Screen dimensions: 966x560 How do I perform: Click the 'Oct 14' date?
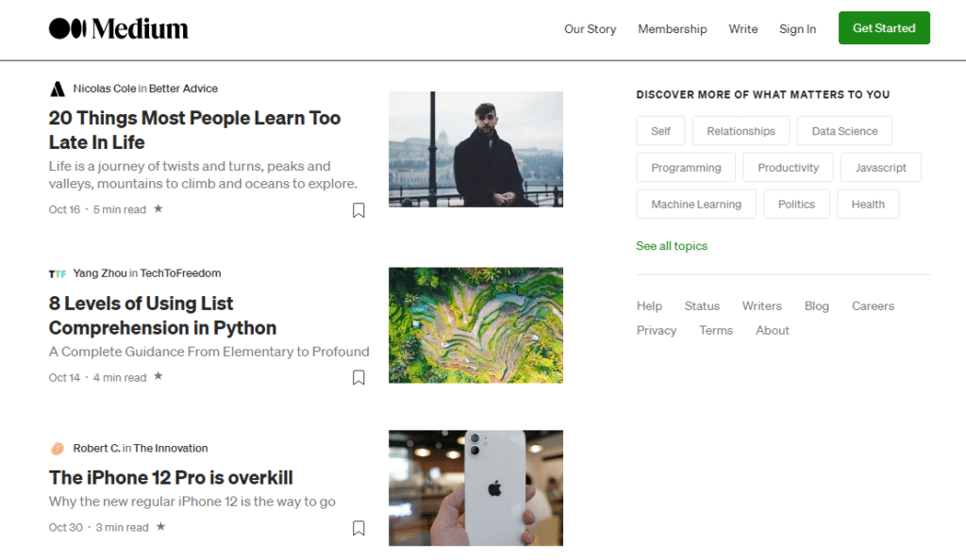click(65, 378)
